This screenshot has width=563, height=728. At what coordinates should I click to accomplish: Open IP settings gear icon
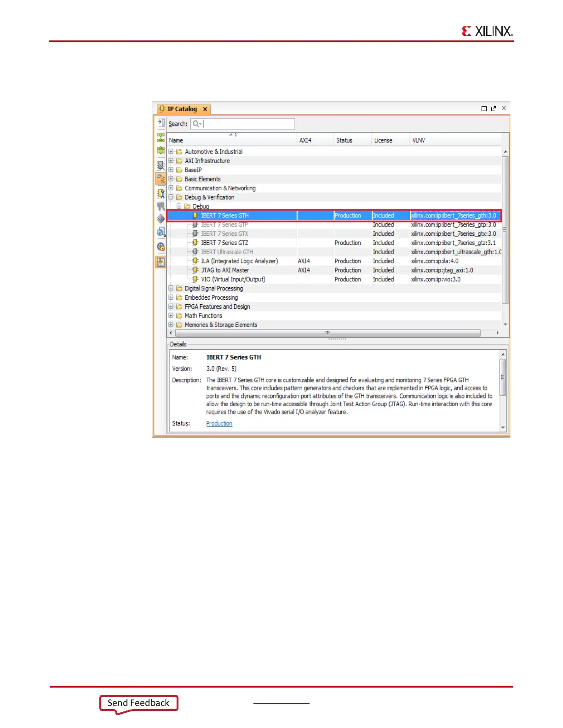[x=161, y=247]
